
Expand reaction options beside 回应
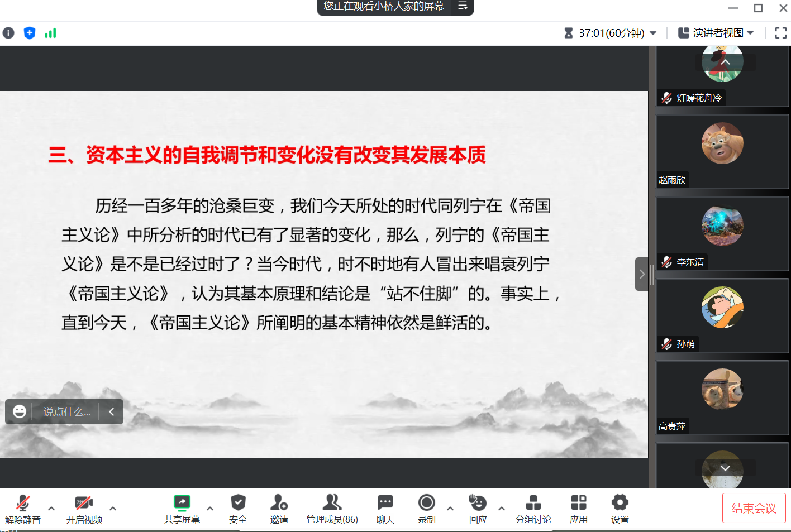click(502, 509)
